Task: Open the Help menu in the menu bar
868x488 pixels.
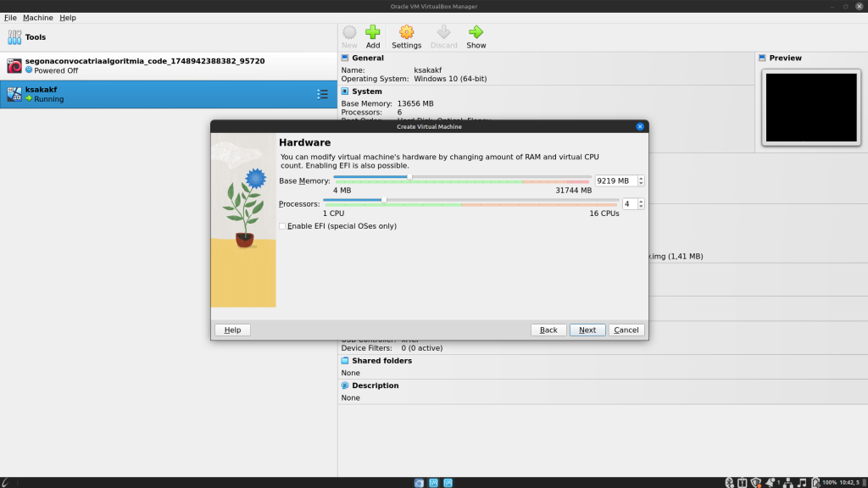Action: pyautogui.click(x=68, y=18)
